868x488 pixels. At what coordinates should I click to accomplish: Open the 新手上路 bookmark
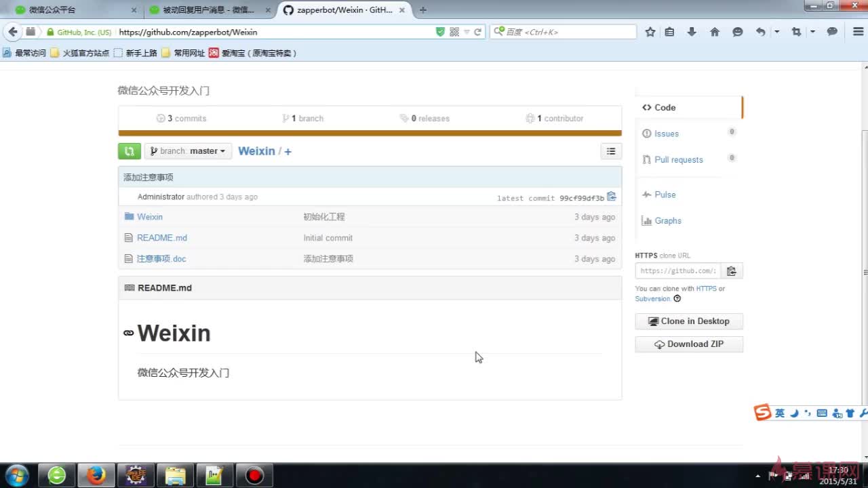135,53
